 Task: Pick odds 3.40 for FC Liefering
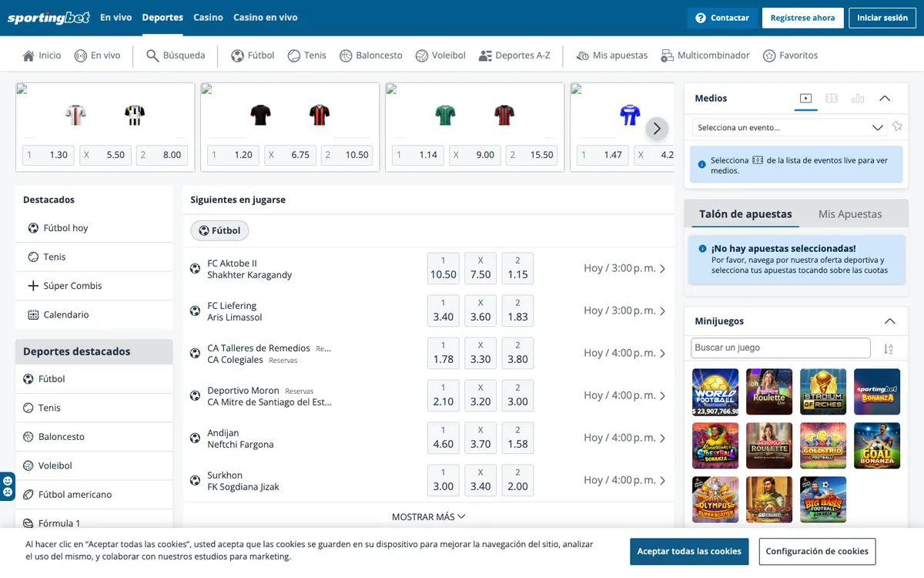tap(444, 311)
